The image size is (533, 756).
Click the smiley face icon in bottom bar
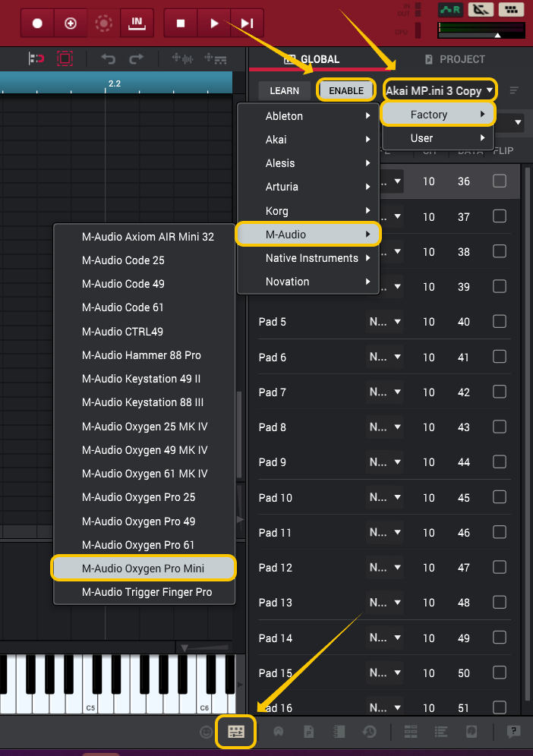click(206, 732)
